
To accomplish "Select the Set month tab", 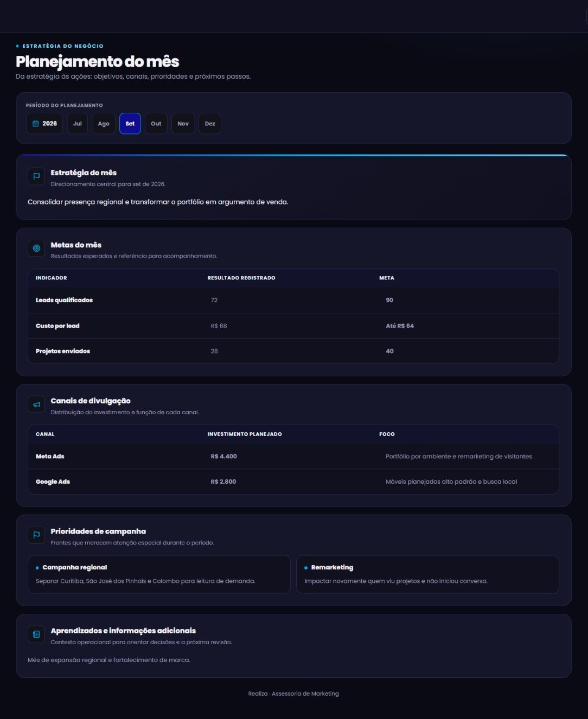I will (130, 124).
